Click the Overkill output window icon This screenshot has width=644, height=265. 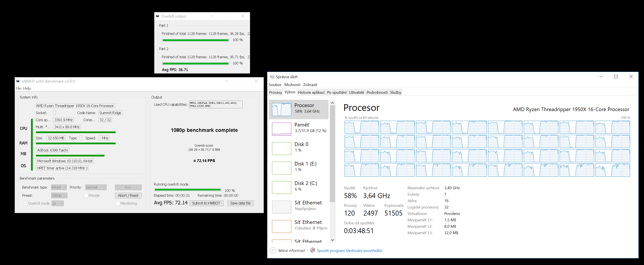[158, 16]
